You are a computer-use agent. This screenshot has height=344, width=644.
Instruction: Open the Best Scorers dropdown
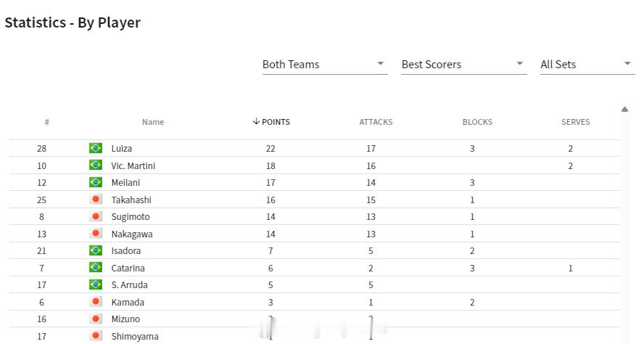pyautogui.click(x=463, y=65)
